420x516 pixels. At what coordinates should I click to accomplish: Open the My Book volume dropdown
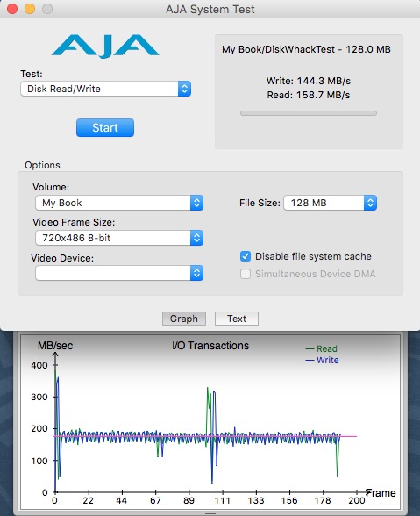(x=119, y=203)
